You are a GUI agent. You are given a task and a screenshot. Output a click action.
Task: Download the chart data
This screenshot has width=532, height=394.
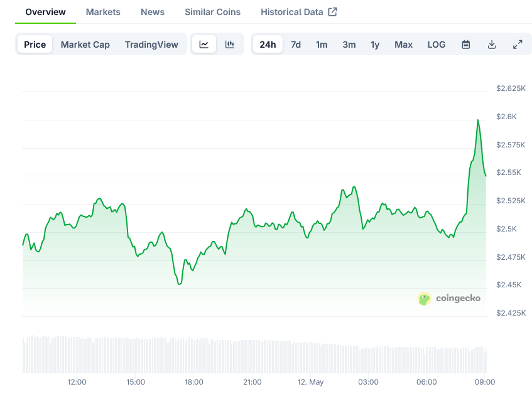click(492, 45)
